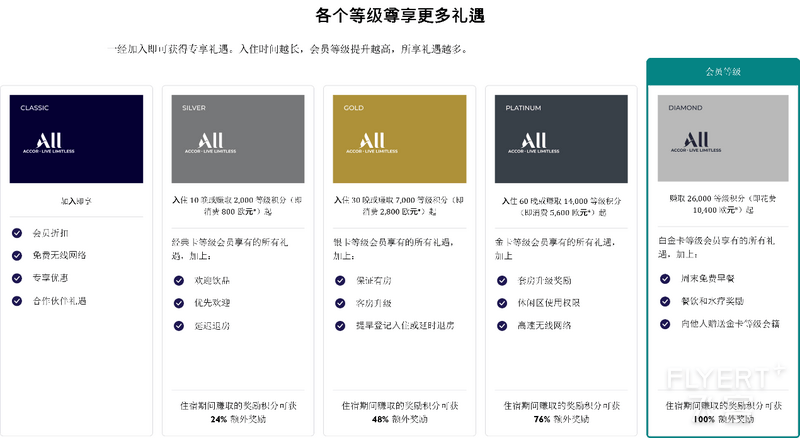Click text 白金卡等级会员享有的所有礼遇，加上
Image resolution: width=800 pixels, height=438 pixels.
tap(717, 247)
